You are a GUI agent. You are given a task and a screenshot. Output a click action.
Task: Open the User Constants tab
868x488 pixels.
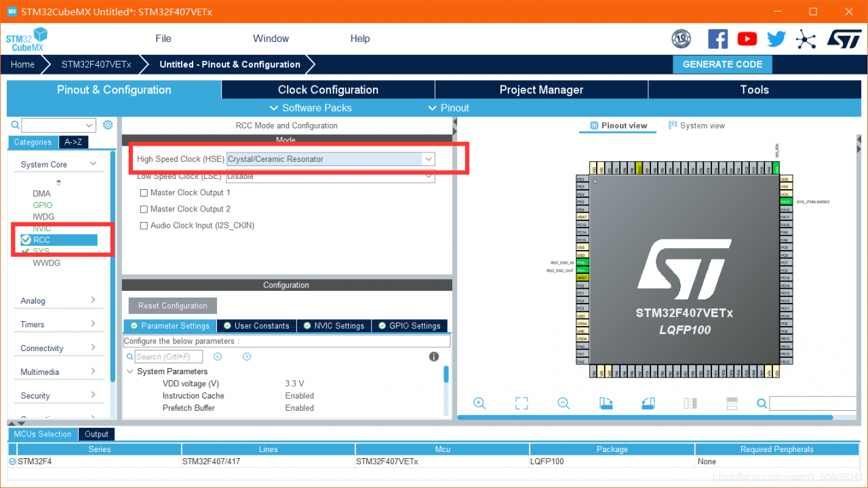tap(257, 326)
